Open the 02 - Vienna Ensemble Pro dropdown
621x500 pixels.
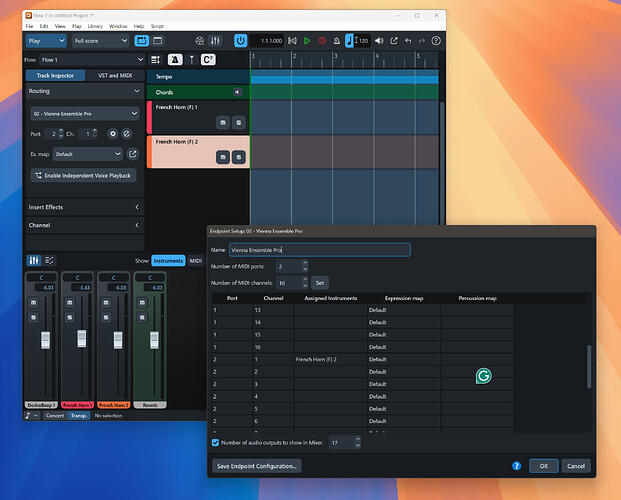tap(85, 114)
